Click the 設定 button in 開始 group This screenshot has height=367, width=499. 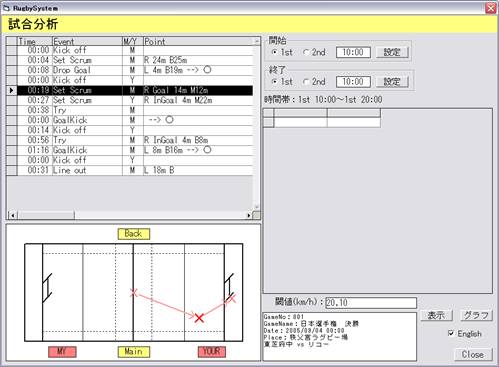click(x=392, y=52)
